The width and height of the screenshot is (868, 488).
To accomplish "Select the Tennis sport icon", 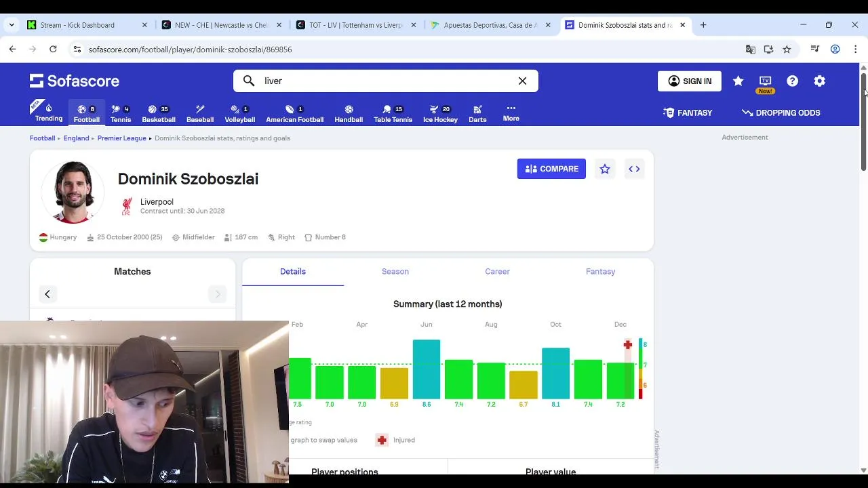I will [121, 113].
